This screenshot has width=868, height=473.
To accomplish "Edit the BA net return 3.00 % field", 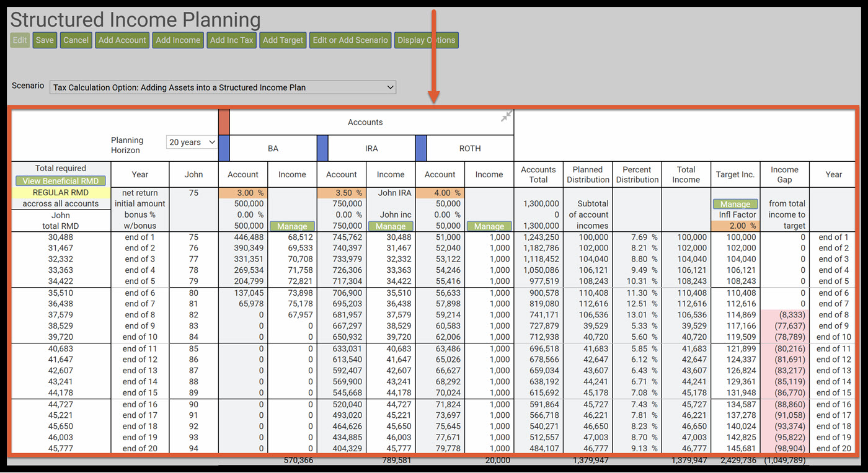I will click(243, 193).
